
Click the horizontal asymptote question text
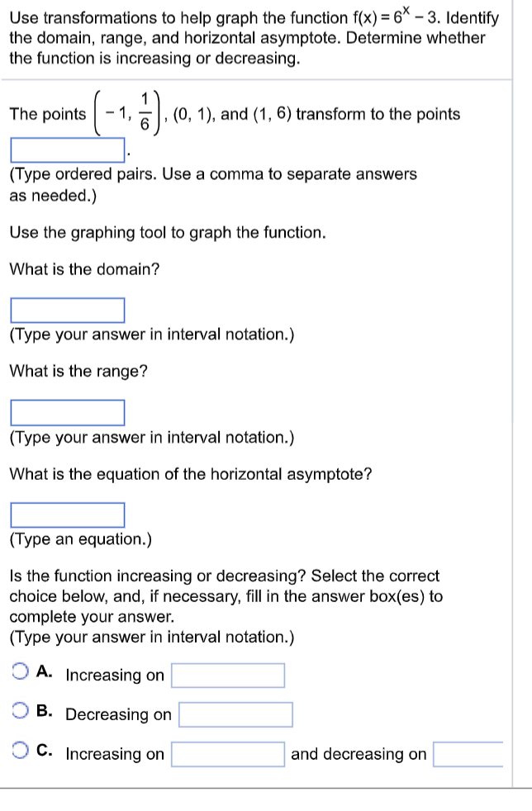tap(190, 474)
